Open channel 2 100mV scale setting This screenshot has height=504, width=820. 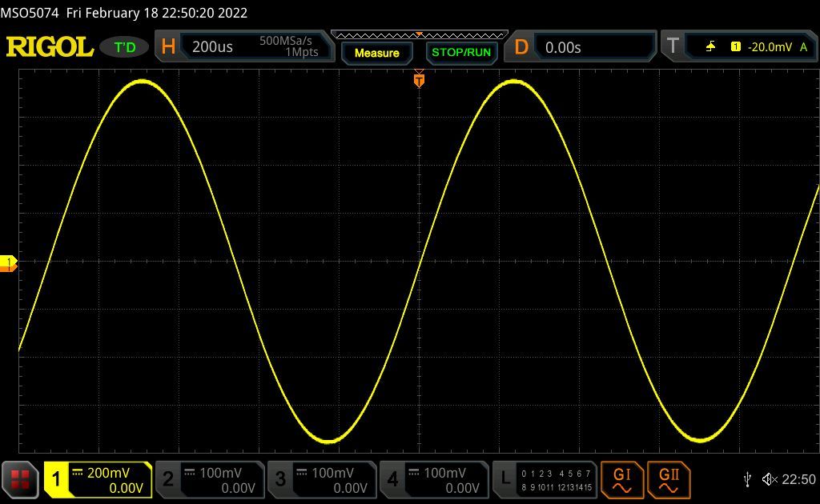click(221, 473)
